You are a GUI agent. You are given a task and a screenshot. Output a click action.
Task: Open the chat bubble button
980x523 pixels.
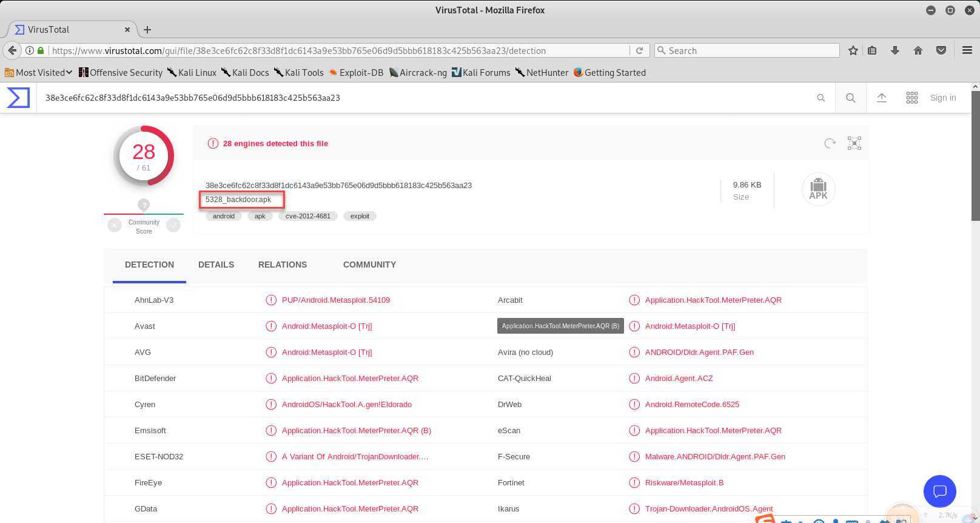pos(939,491)
